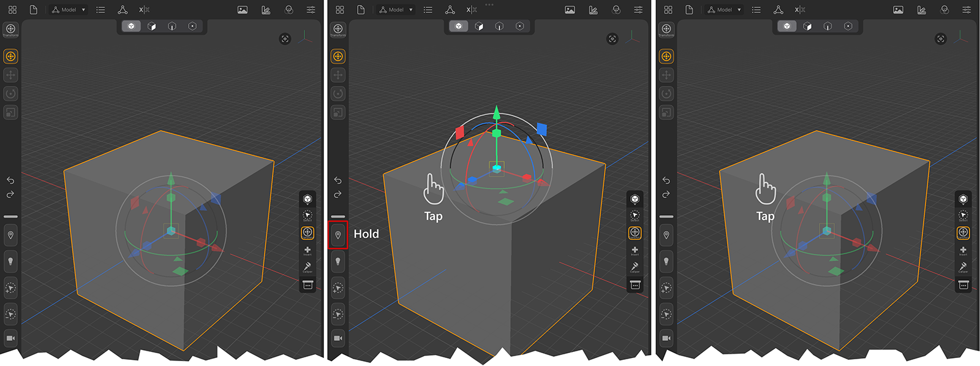Viewport: 980px width, 366px height.
Task: Open the more-options drawer icon in the left panel
Action: click(307, 285)
